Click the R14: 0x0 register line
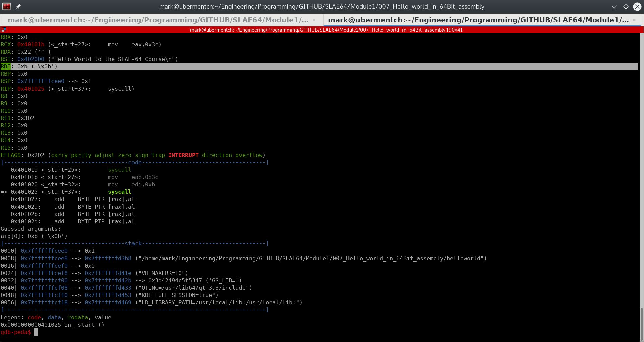The image size is (644, 342). [14, 140]
